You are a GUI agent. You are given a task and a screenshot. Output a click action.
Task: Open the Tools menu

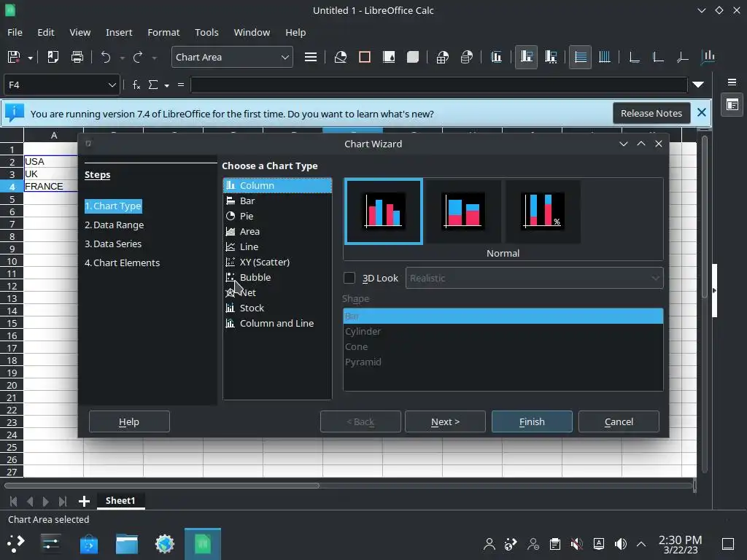coord(206,32)
